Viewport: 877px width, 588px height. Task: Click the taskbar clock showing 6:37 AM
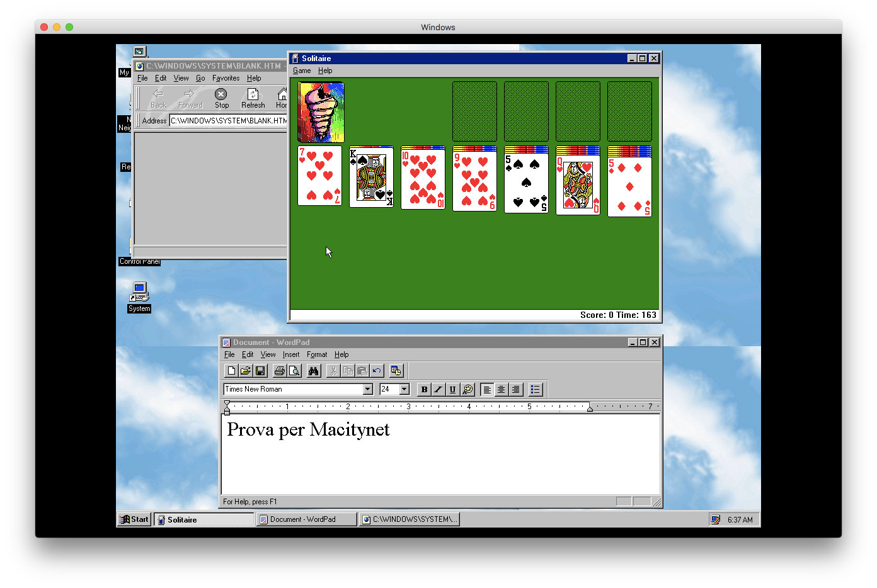click(x=740, y=520)
